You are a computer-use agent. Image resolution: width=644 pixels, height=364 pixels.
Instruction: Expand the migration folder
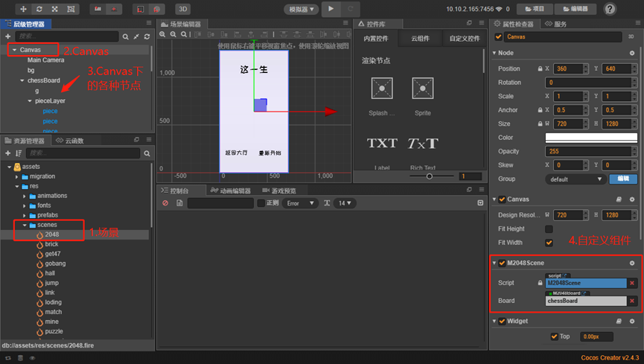coord(17,176)
